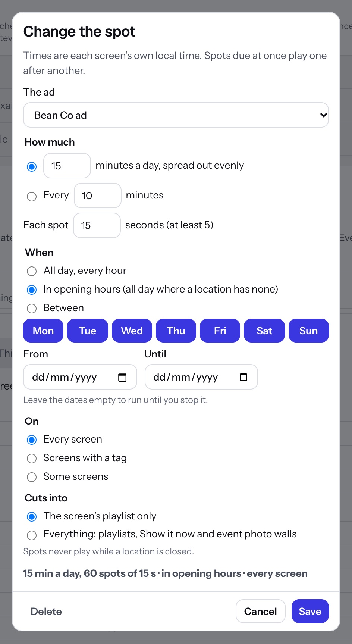
Task: Click 'Spots never play while a location is closed' note
Action: click(x=109, y=551)
